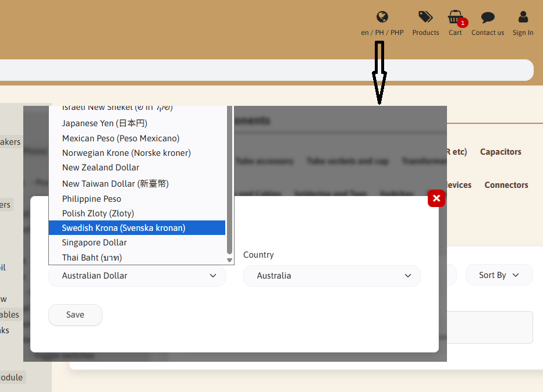This screenshot has height=392, width=543.
Task: Open the Connectors category link
Action: (x=506, y=185)
